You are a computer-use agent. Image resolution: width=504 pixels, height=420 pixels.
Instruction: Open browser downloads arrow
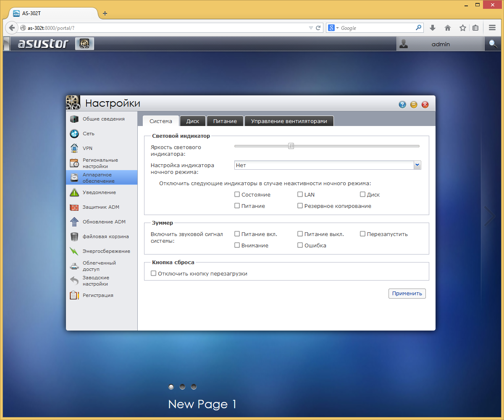point(433,28)
